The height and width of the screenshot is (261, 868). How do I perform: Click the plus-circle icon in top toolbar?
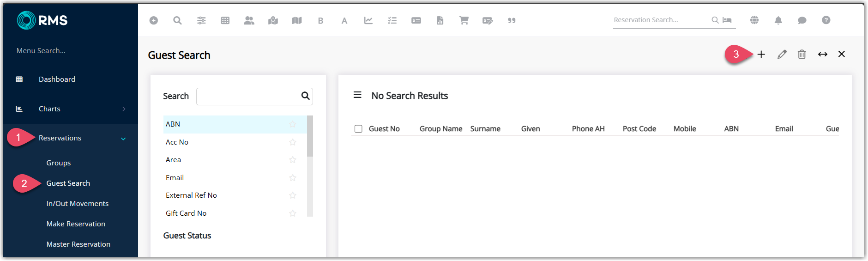[x=154, y=20]
